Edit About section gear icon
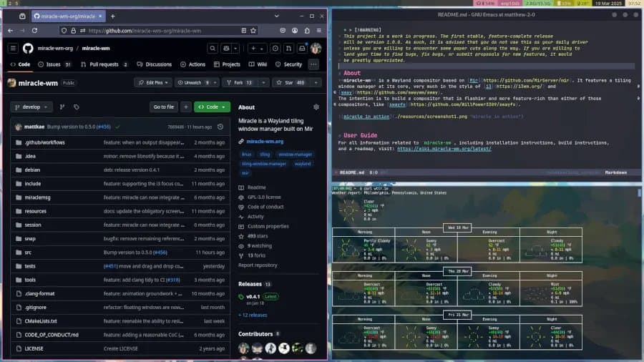644x362 pixels. pos(316,107)
